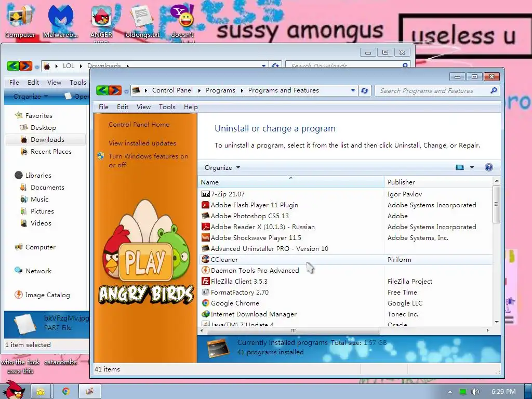Open the Edit menu in Programs and Features
The height and width of the screenshot is (399, 532).
tap(123, 107)
